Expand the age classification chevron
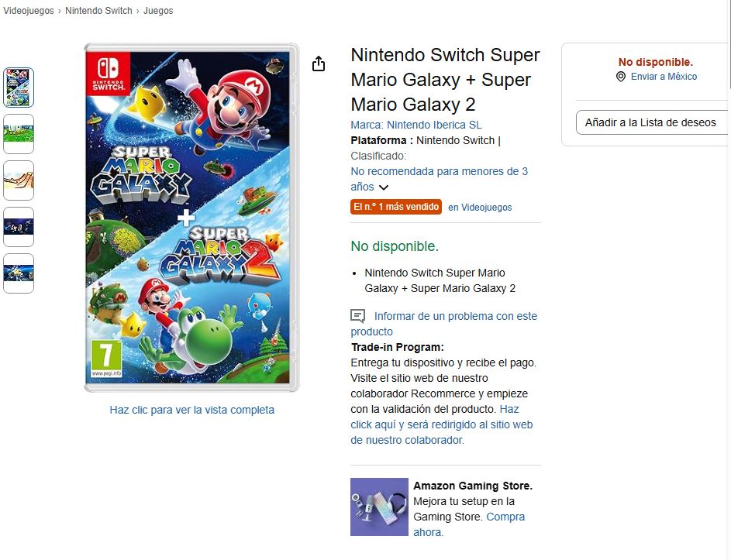The height and width of the screenshot is (560, 731). point(384,187)
